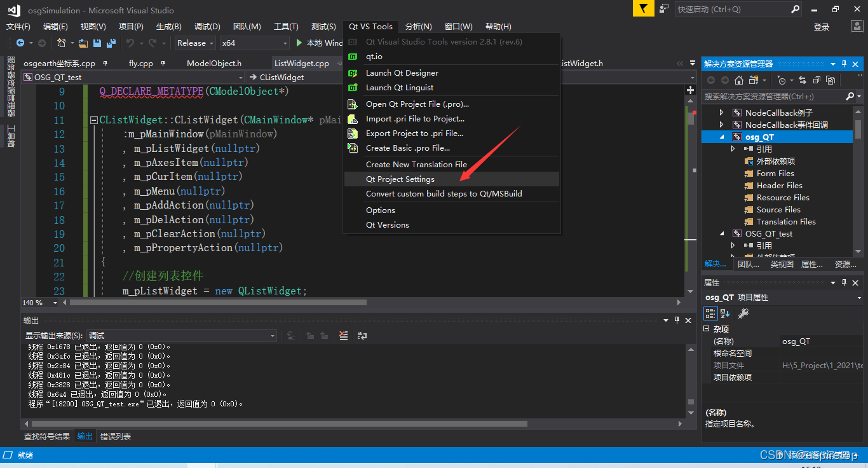Collapse the osg_QT project node
This screenshot has width=868, height=468.
(x=721, y=137)
